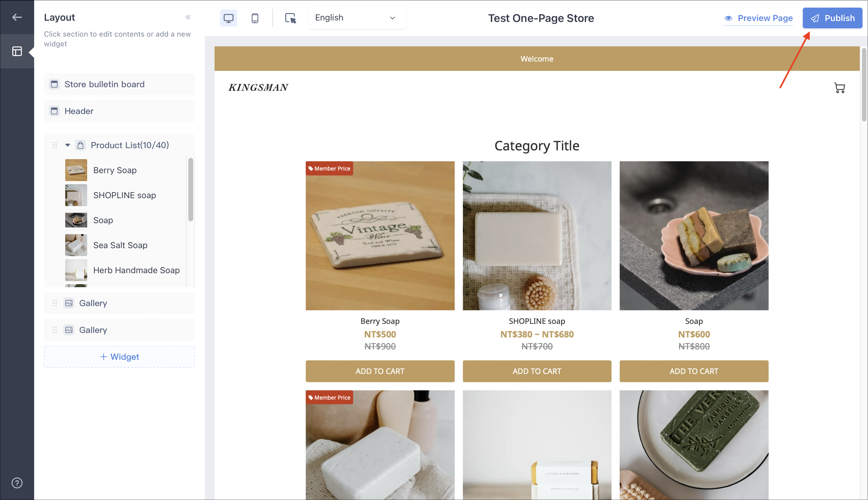The image size is (868, 500).
Task: Click the product list panel scrollbar
Action: (x=190, y=190)
